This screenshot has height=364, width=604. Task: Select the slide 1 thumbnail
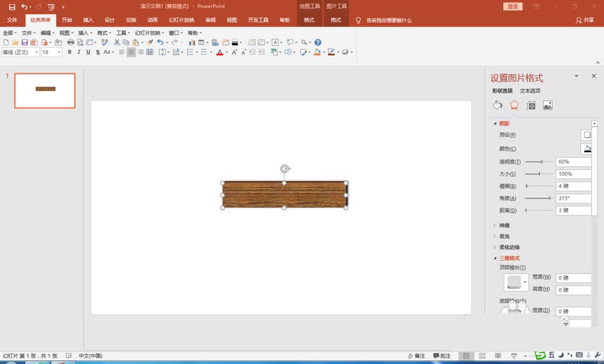45,91
